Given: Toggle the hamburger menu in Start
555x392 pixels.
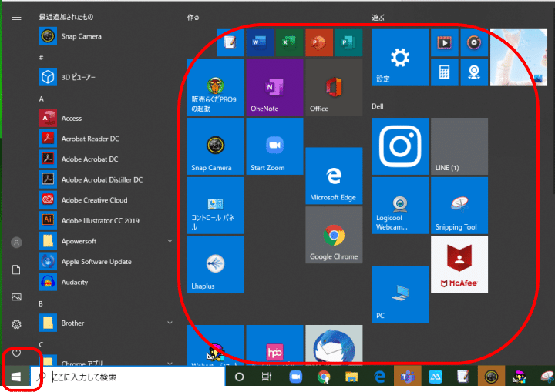Looking at the screenshot, I should pos(16,18).
